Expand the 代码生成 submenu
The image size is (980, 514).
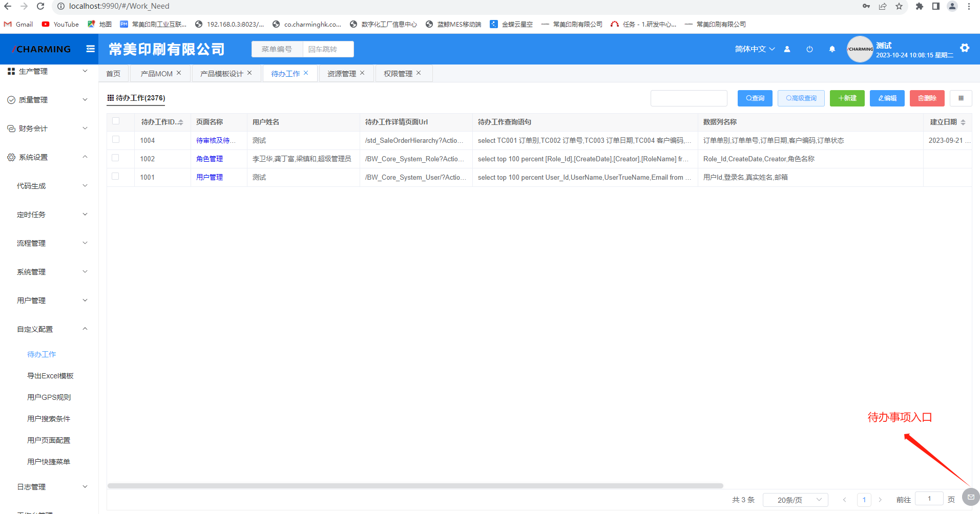(49, 186)
